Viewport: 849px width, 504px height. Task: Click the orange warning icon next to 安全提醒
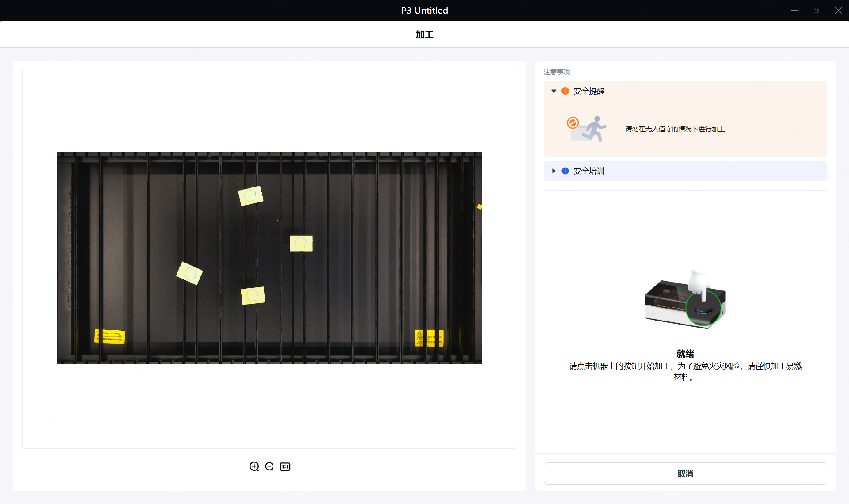pyautogui.click(x=566, y=91)
